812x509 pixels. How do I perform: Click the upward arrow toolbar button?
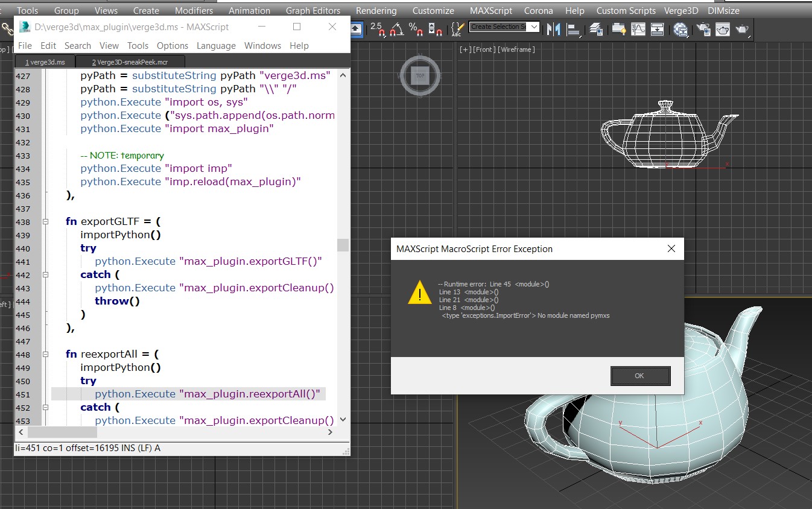(x=356, y=28)
